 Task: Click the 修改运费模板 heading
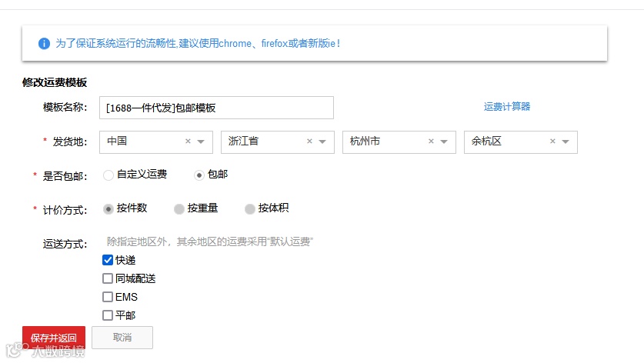pos(55,82)
